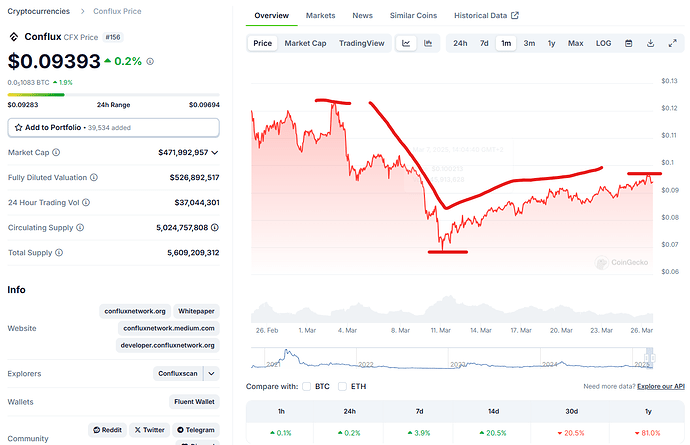Open Total Supply info icon
The height and width of the screenshot is (445, 690).
(x=59, y=253)
